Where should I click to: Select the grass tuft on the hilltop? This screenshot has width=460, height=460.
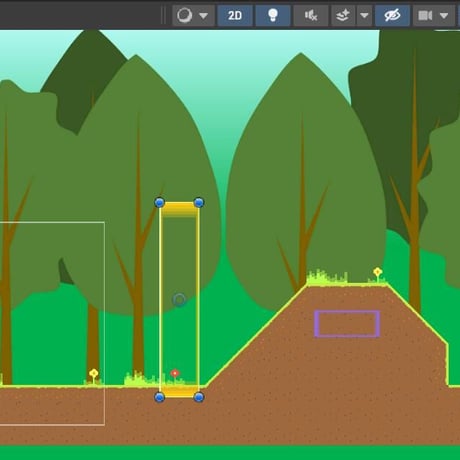click(x=327, y=277)
